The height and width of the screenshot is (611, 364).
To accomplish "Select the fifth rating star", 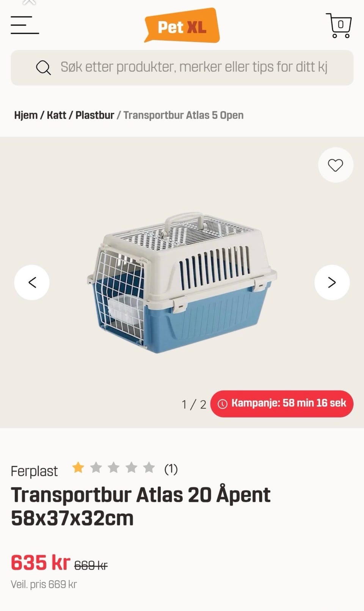I will click(149, 468).
